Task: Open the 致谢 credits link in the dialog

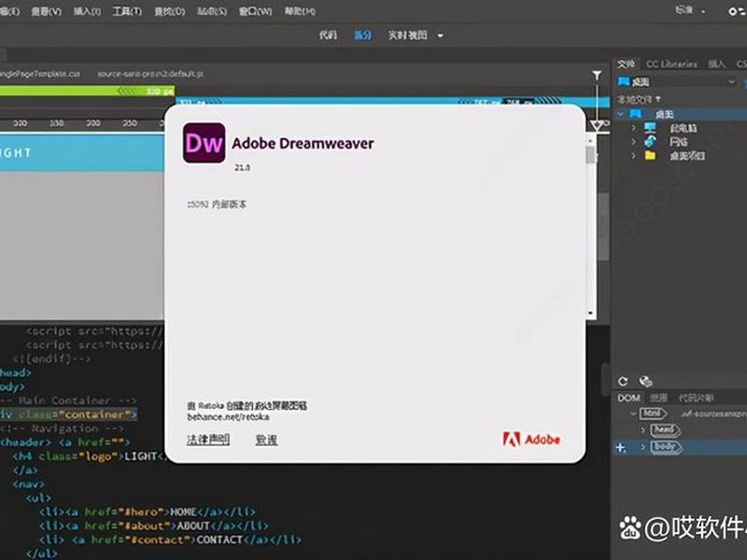Action: (x=266, y=440)
